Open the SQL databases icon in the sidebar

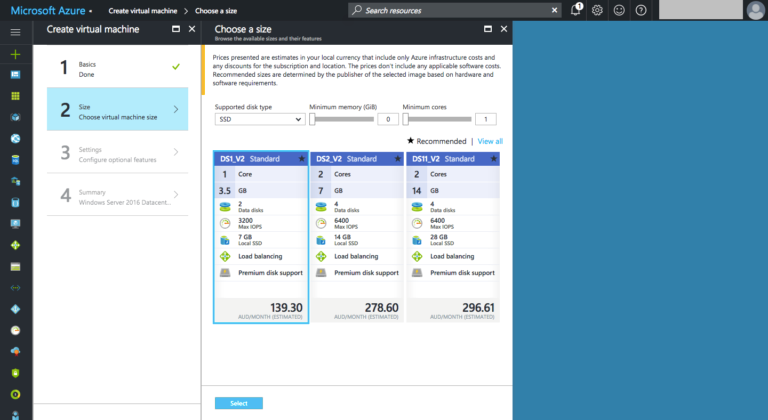(x=15, y=160)
